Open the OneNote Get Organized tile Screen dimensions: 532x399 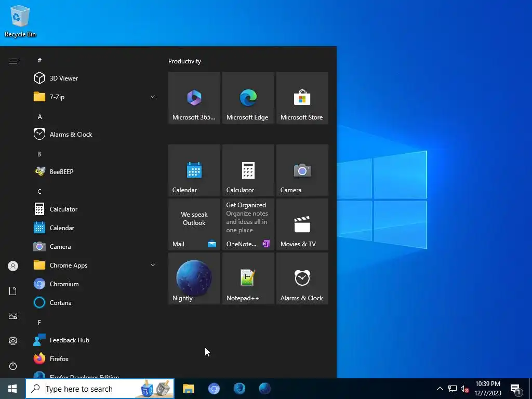248,224
